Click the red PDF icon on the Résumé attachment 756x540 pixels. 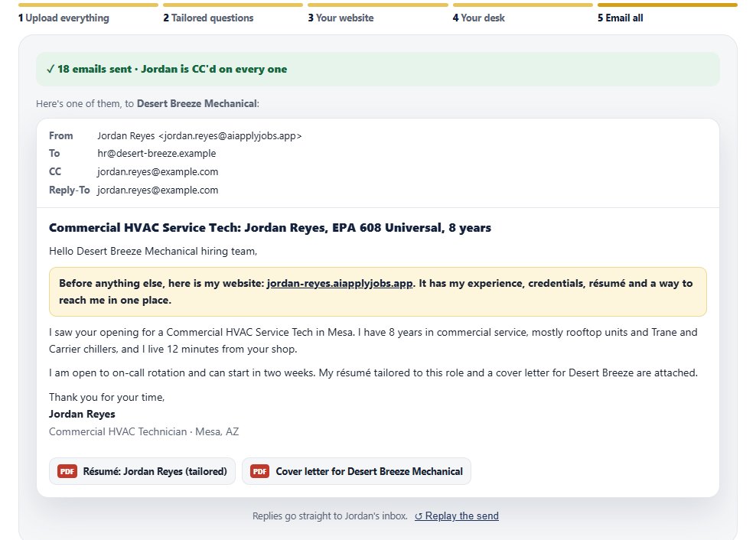(x=67, y=471)
